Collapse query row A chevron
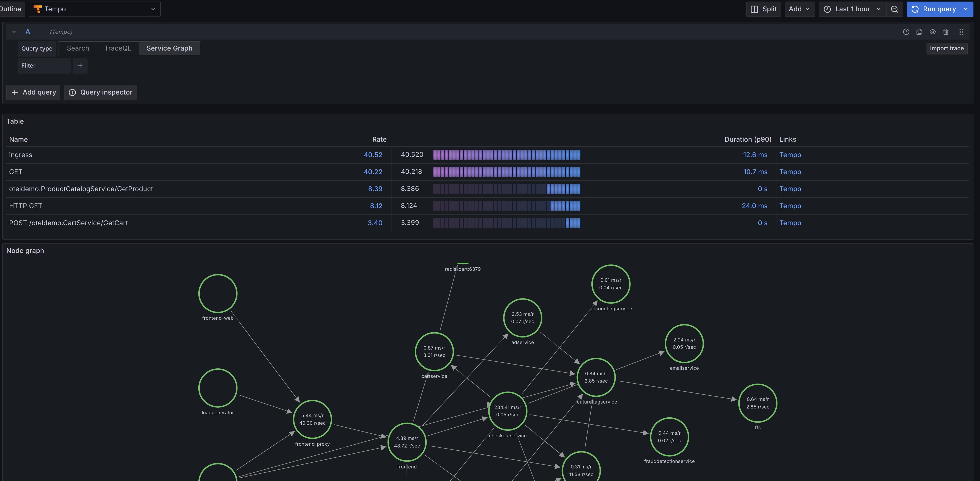980x481 pixels. point(14,32)
